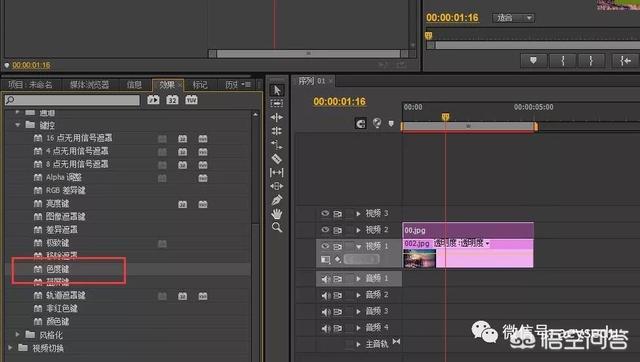
Task: Select the Track Select tool
Action: pos(277,104)
